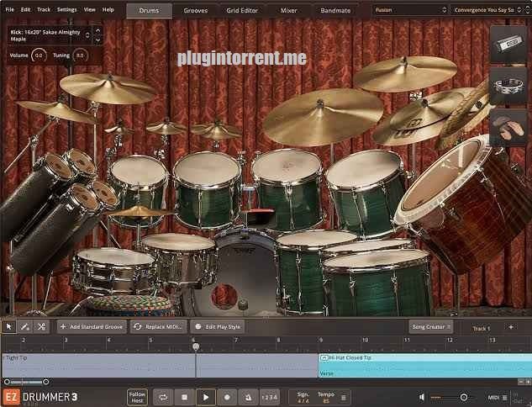Image resolution: width=532 pixels, height=407 pixels.
Task: Switch to the Grid Editor tab
Action: pos(242,11)
